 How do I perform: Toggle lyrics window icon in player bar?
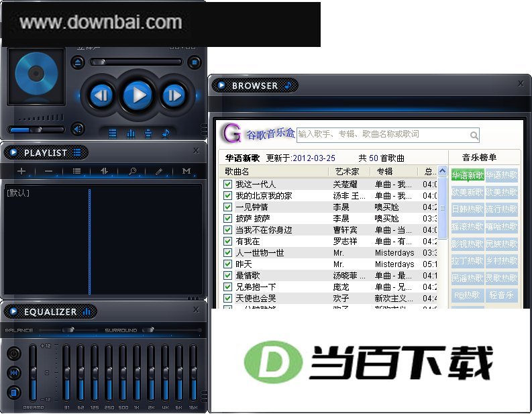[x=148, y=134]
